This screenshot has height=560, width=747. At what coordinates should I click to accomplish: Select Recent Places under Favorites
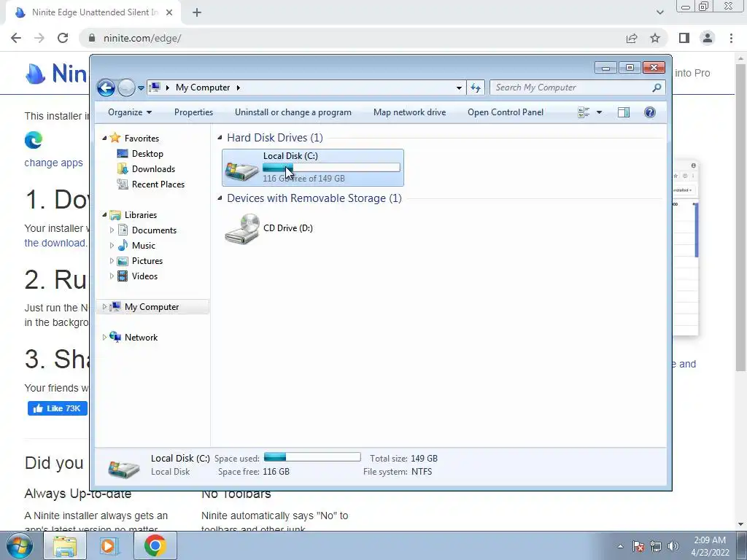[x=158, y=184]
